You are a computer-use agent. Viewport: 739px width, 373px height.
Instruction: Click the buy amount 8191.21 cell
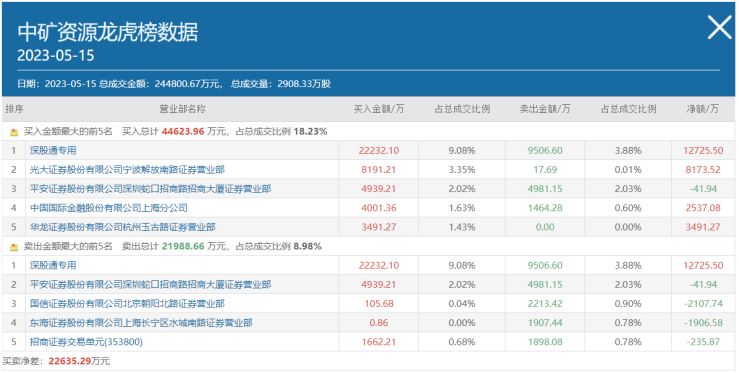379,170
